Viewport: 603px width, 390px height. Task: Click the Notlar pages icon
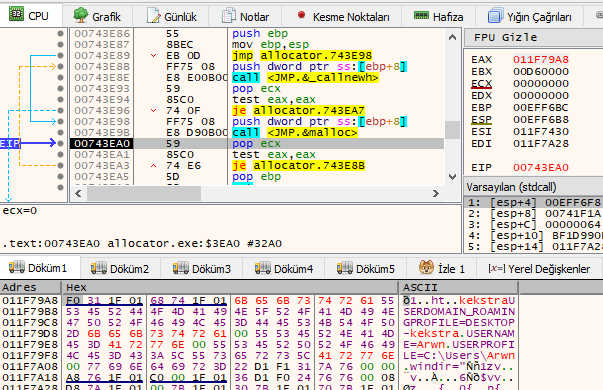pyautogui.click(x=229, y=15)
